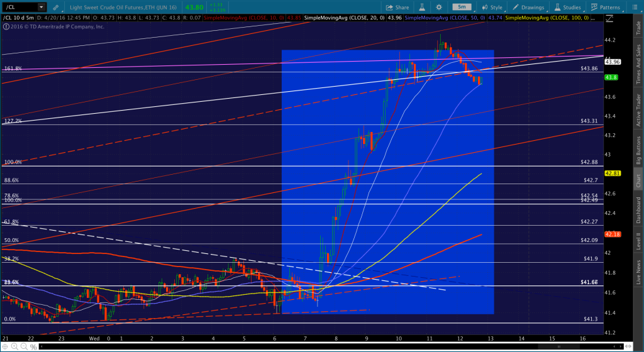Click the $42.09 Fibonacci price label
The width and height of the screenshot is (644, 352).
click(589, 240)
